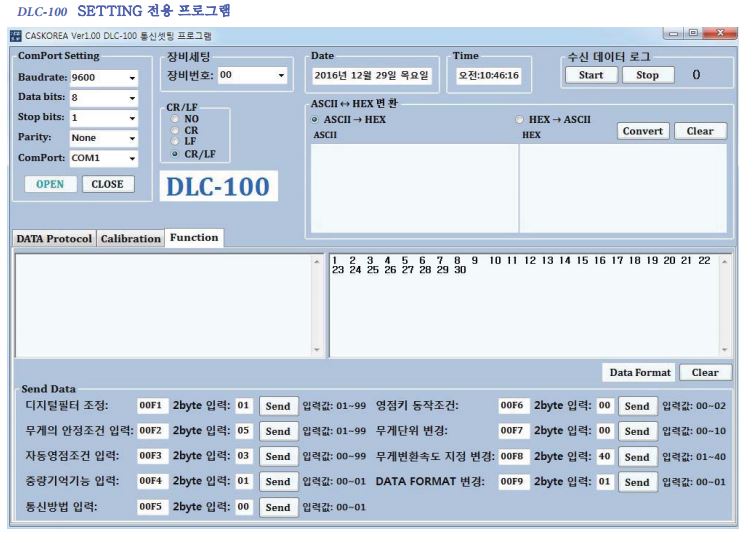Screen dimensions: 754x543
Task: Click the Date field showing 2016년 12월 29일
Action: [x=371, y=76]
